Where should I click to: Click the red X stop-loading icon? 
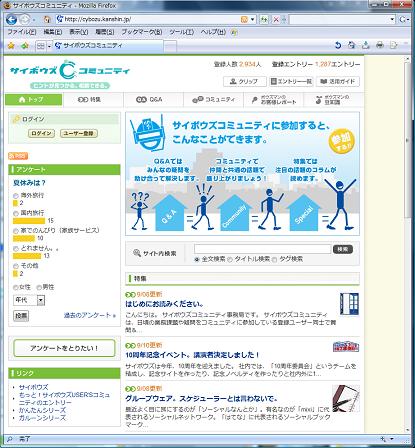[x=276, y=20]
